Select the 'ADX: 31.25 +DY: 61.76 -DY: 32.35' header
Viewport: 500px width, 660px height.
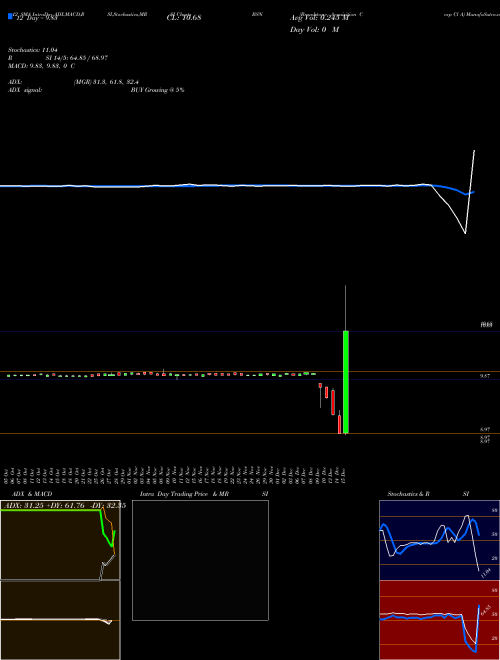coord(64,506)
